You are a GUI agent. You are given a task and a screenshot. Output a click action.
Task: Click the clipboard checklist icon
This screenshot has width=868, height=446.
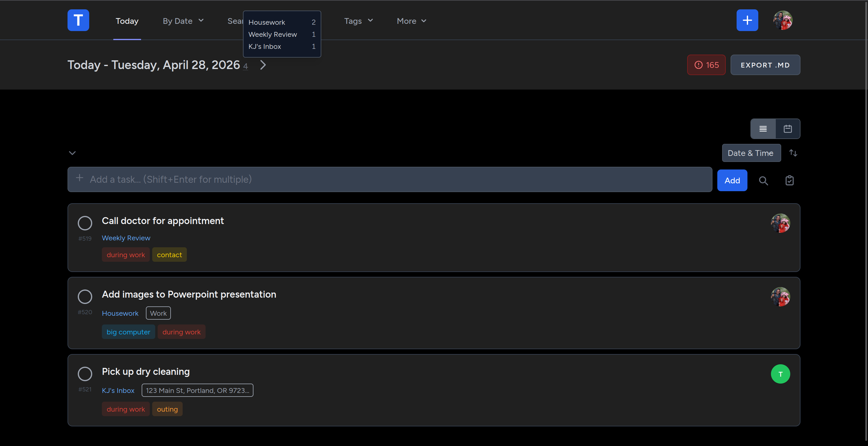(790, 180)
